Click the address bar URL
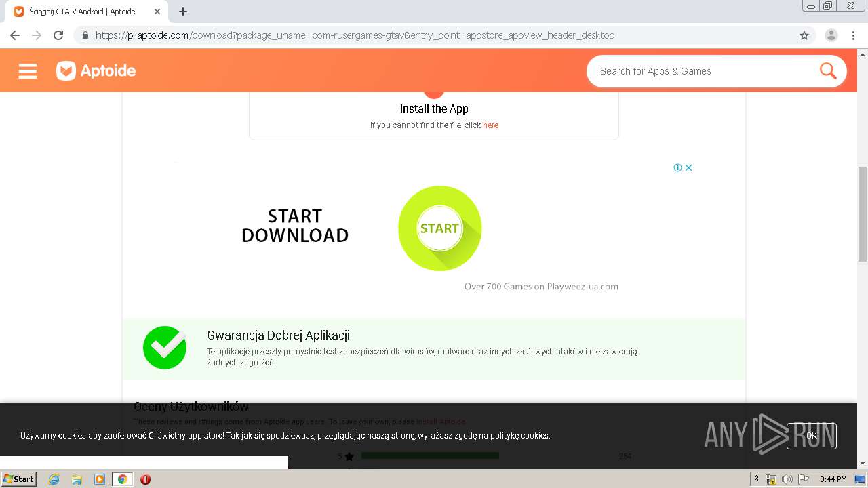This screenshot has height=488, width=868. pos(355,35)
